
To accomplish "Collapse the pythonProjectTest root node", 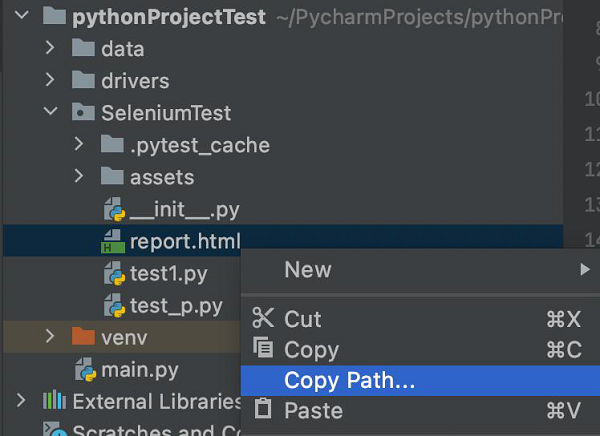I will pyautogui.click(x=22, y=17).
